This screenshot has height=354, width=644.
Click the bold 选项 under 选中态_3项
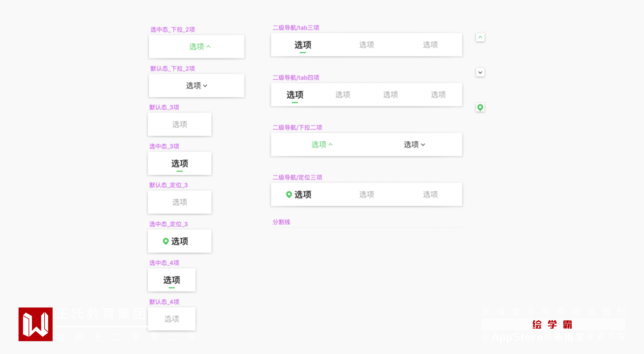(179, 164)
